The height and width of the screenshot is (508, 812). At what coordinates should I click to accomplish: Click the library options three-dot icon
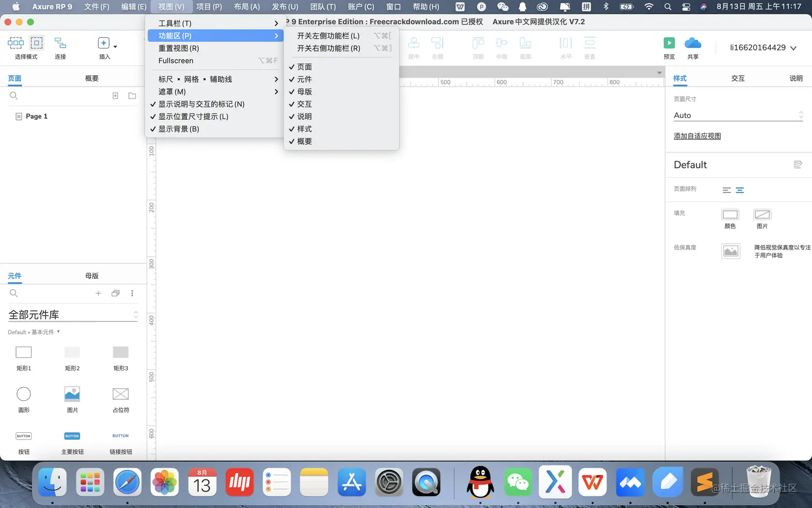(132, 294)
